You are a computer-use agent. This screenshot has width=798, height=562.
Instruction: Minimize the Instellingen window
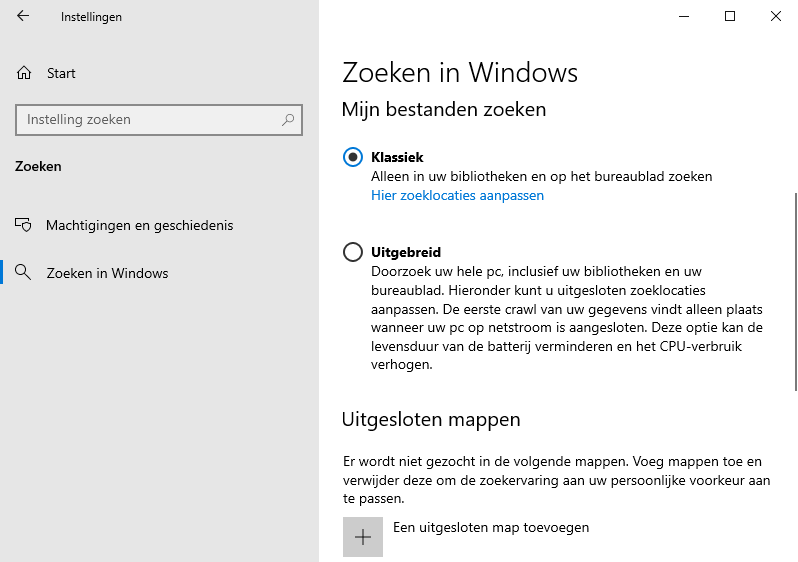pos(684,16)
